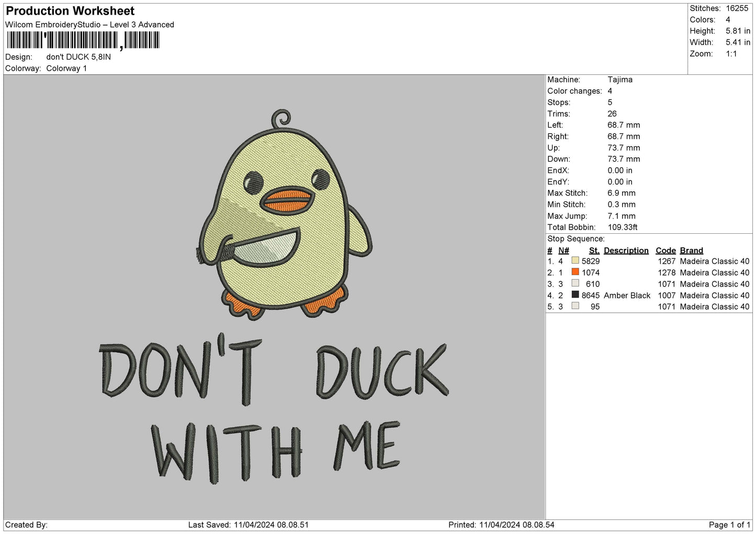Click the 'N#' column header
Screen dimensions: 756x534
click(563, 251)
